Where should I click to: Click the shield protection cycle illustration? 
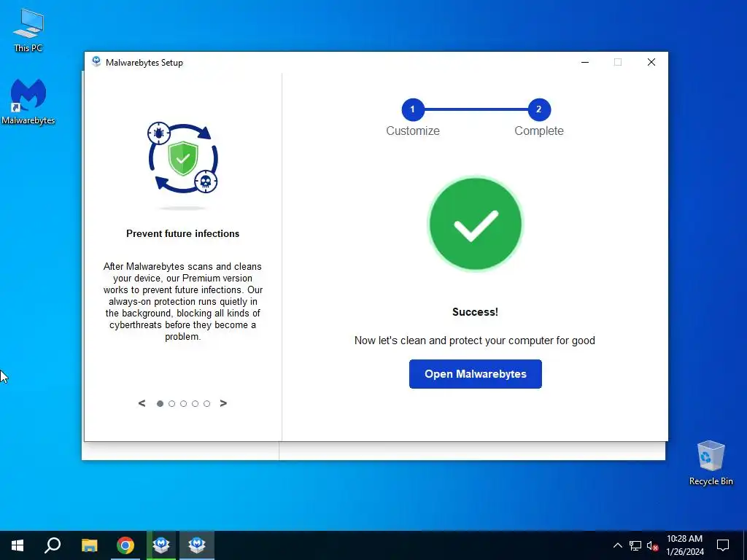[x=182, y=158]
